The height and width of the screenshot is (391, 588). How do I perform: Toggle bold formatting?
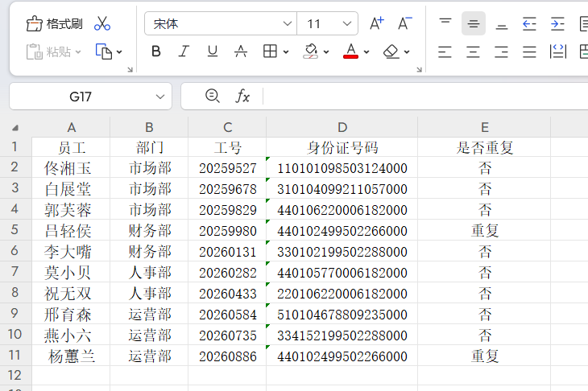[156, 51]
